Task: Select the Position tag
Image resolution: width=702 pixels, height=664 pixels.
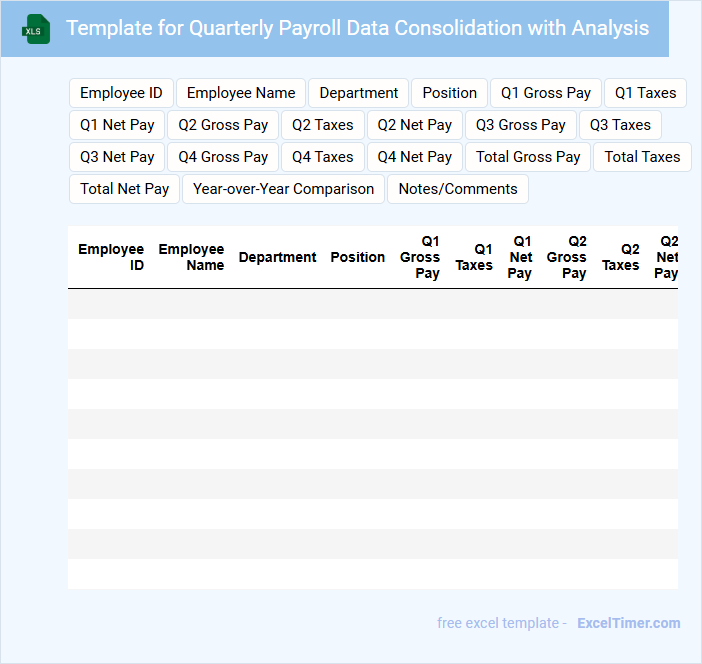Action: 449,93
